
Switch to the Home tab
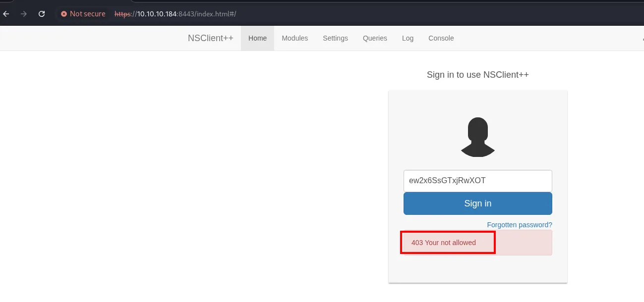coord(257,38)
